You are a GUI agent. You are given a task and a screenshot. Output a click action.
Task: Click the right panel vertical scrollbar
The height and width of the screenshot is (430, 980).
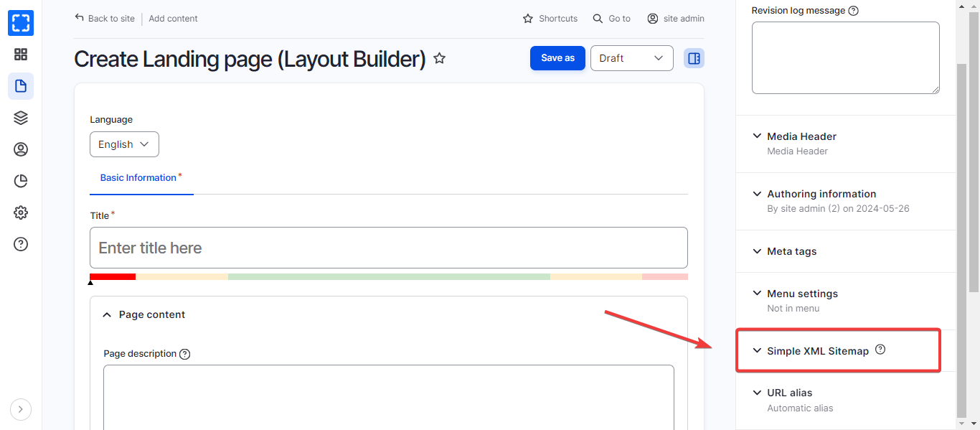tap(961, 240)
